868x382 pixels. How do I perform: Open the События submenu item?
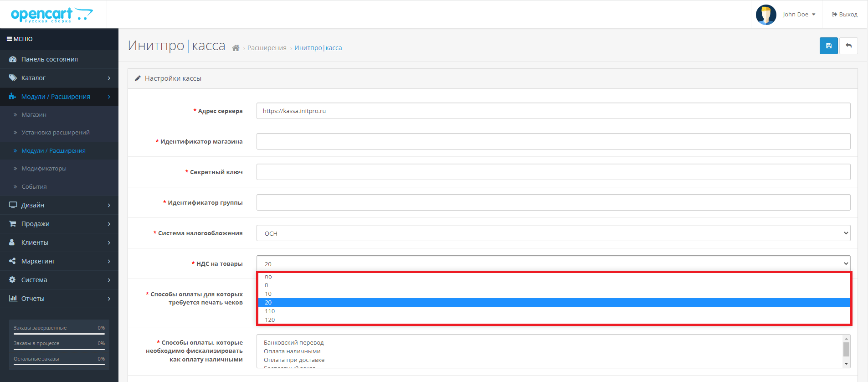(59, 187)
